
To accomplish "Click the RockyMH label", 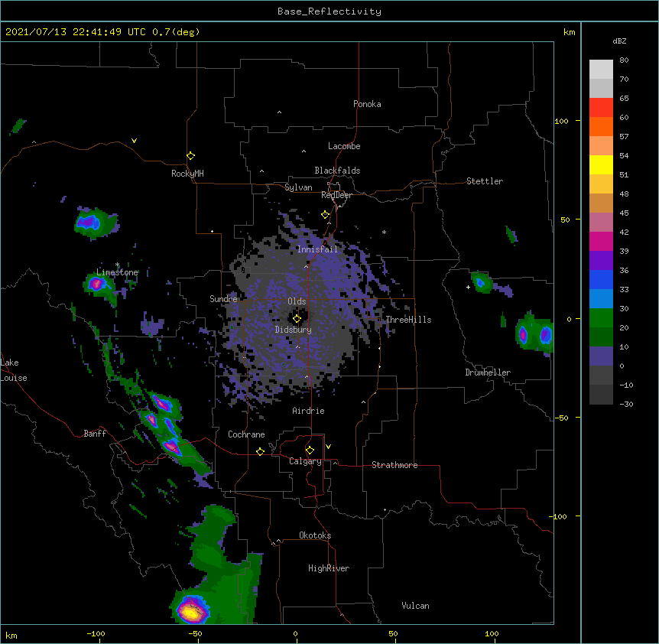I will coord(187,174).
